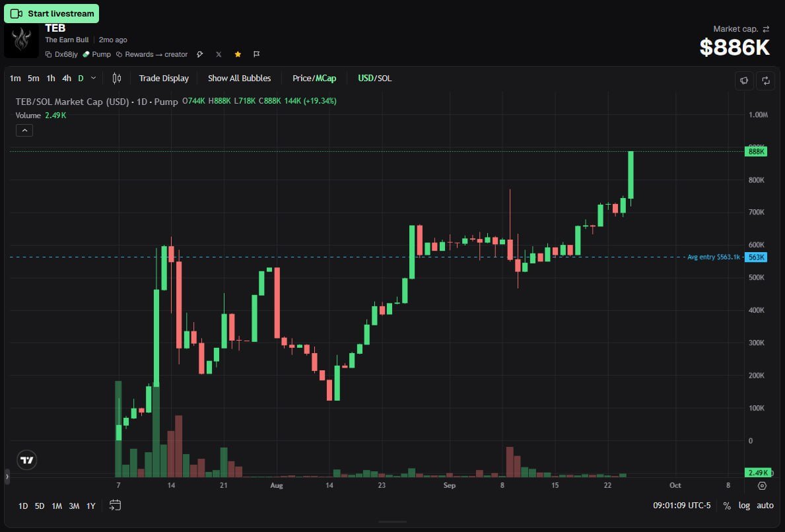Select the 4h chart interval
The width and height of the screenshot is (785, 532).
[67, 78]
